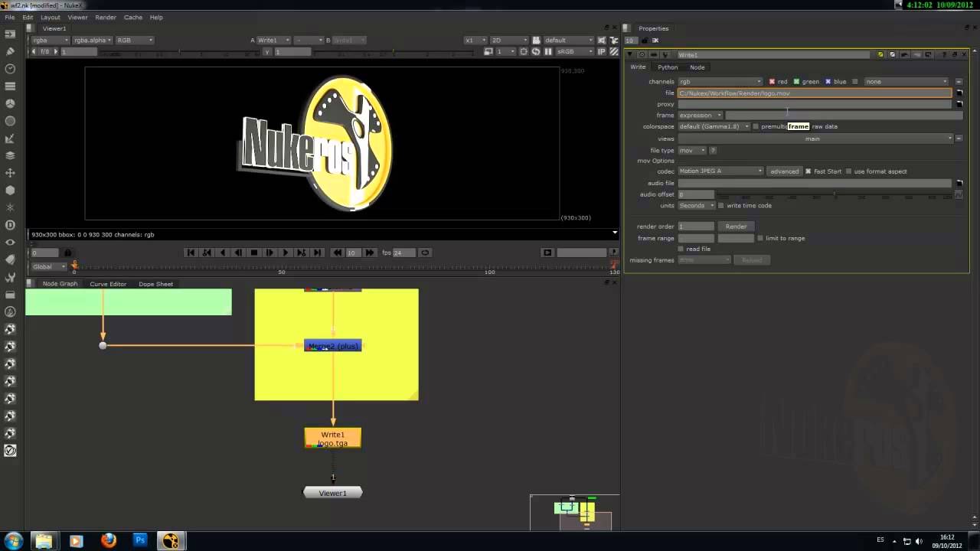Select the Viewer1 node in node graph
This screenshot has width=980, height=551.
pyautogui.click(x=333, y=493)
